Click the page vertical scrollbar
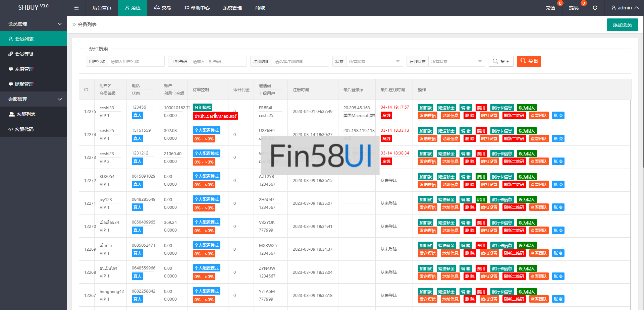Screen dimensions: 644x310 pyautogui.click(x=642, y=101)
